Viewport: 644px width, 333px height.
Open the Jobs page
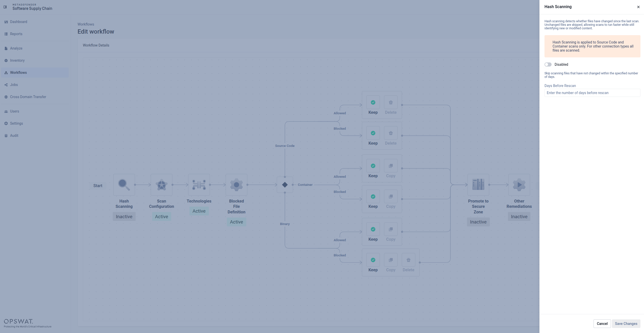point(35,85)
